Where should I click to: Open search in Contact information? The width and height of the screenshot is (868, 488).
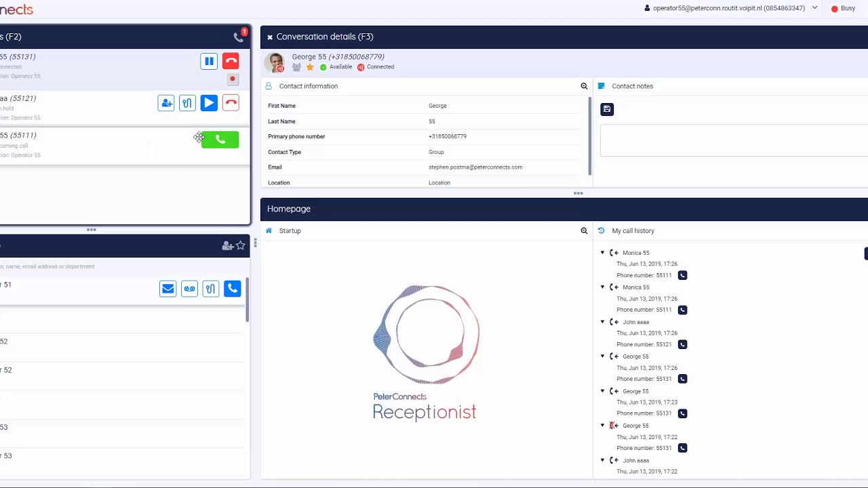584,86
